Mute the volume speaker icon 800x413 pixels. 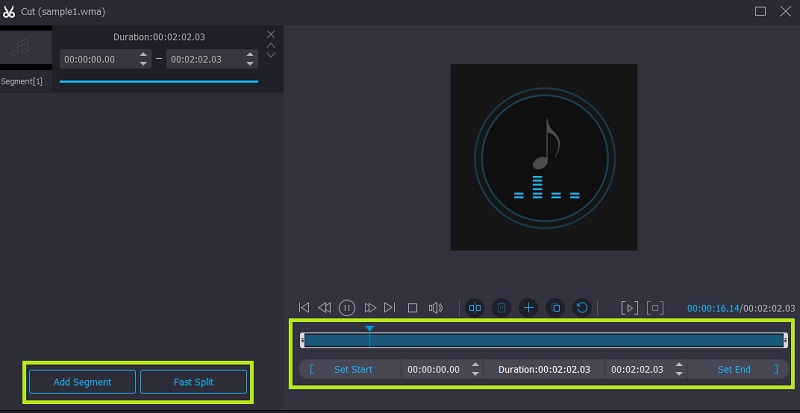click(x=435, y=308)
